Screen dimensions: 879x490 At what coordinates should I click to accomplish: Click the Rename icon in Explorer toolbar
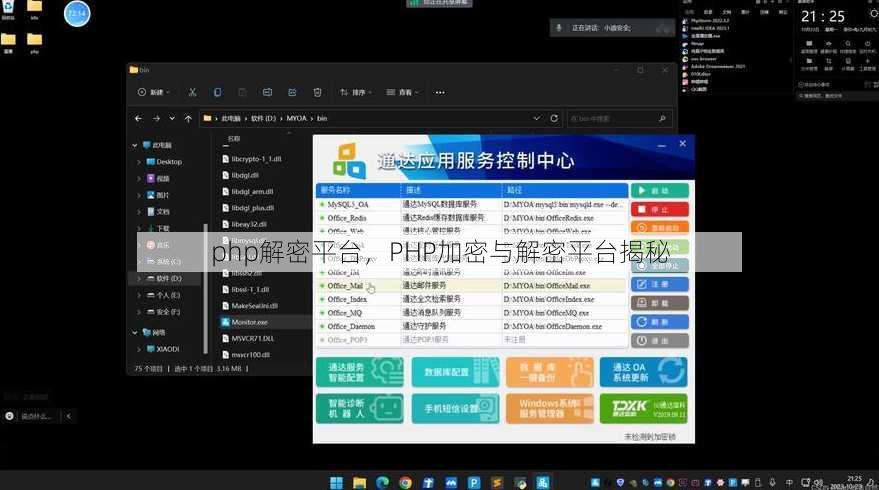point(267,93)
